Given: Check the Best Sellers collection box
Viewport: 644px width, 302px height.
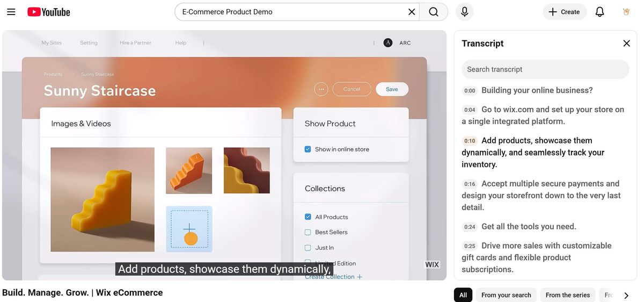Looking at the screenshot, I should 308,232.
